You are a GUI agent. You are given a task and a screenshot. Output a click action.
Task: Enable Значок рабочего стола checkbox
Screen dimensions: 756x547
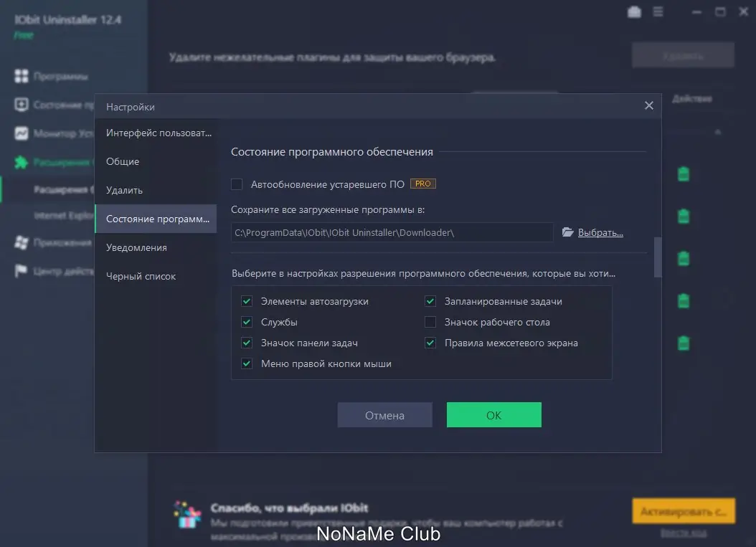click(430, 322)
